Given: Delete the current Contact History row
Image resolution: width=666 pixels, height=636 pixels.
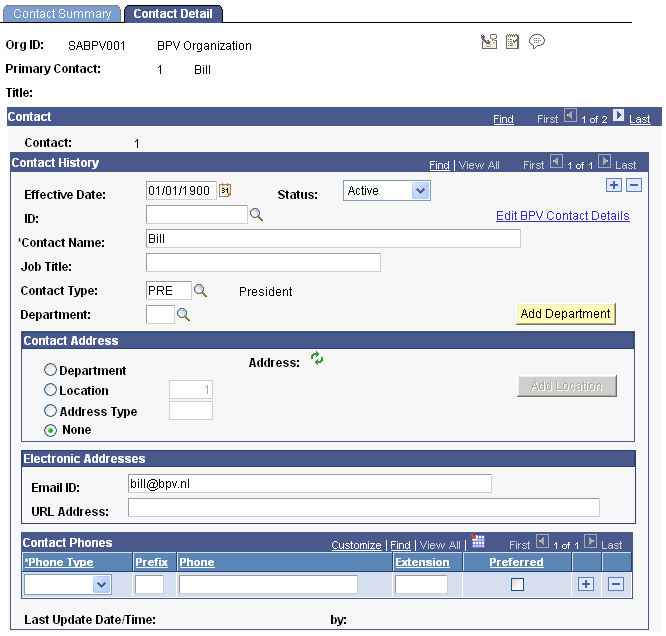Looking at the screenshot, I should (x=634, y=185).
